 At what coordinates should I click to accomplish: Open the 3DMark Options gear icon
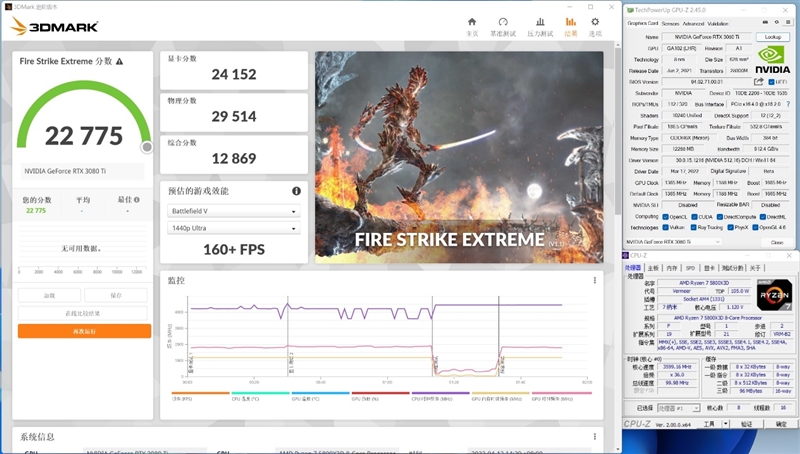[x=595, y=22]
